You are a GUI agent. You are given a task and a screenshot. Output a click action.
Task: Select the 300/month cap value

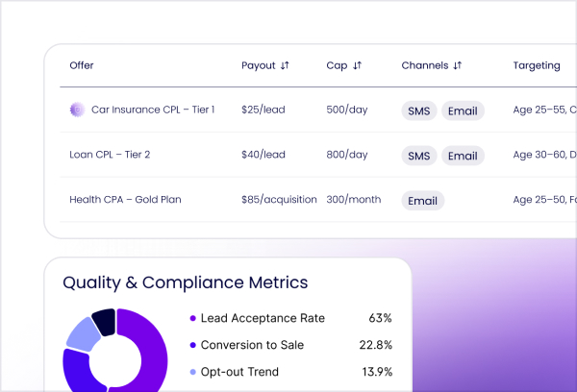pos(354,199)
